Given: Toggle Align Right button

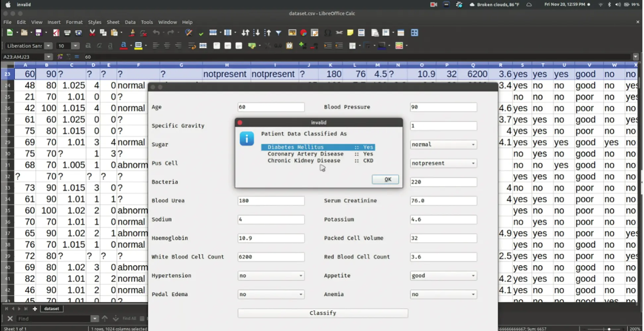Looking at the screenshot, I should click(x=179, y=46).
